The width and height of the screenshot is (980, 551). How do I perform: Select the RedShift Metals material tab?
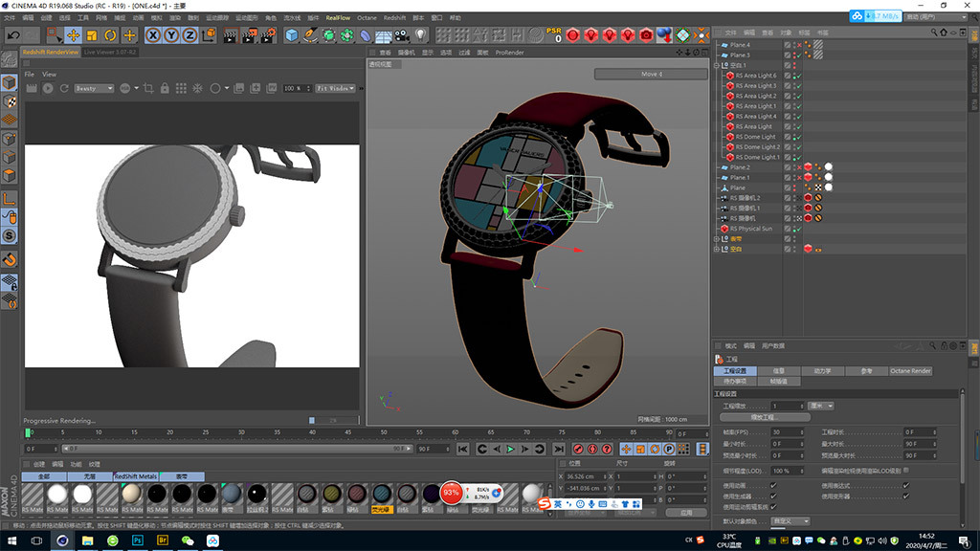tap(136, 476)
